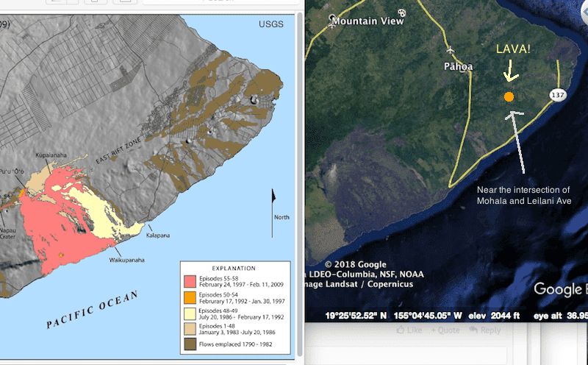Screen dimensions: 588x365
Task: Click the Kalapana label on the coast
Action: [x=158, y=235]
